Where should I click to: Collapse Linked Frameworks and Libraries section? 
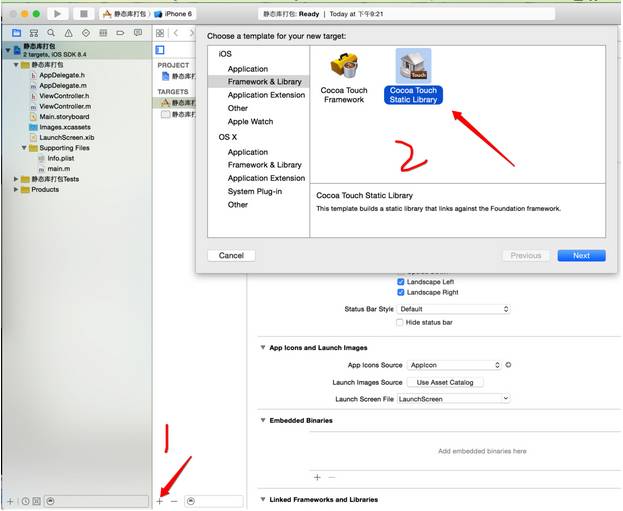tap(263, 499)
